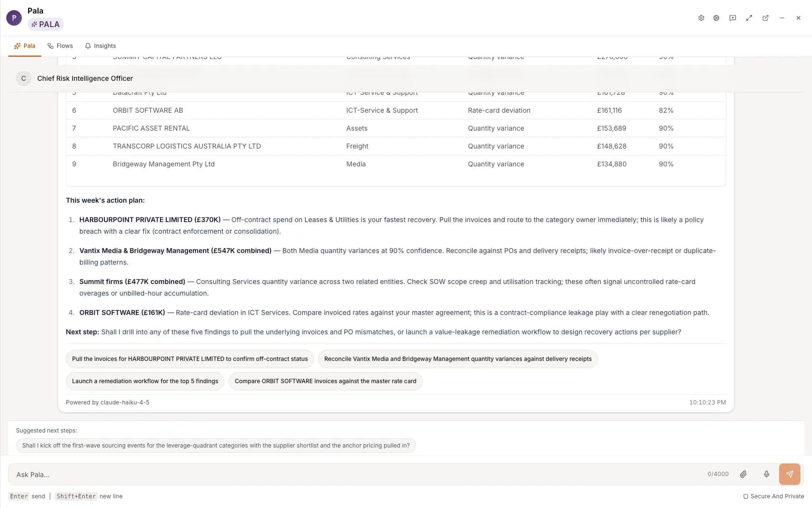Screen dimensions: 812x508
Task: Select Launch a remediation workflow suggestion
Action: tap(145, 381)
